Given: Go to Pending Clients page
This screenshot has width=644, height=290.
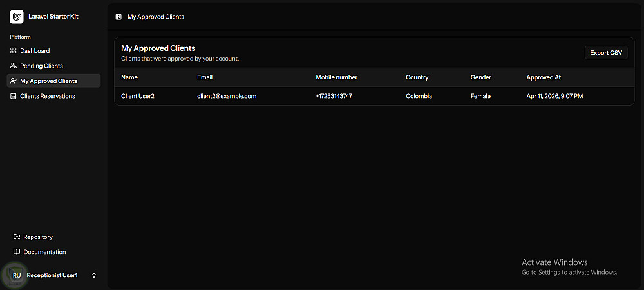Looking at the screenshot, I should [41, 66].
